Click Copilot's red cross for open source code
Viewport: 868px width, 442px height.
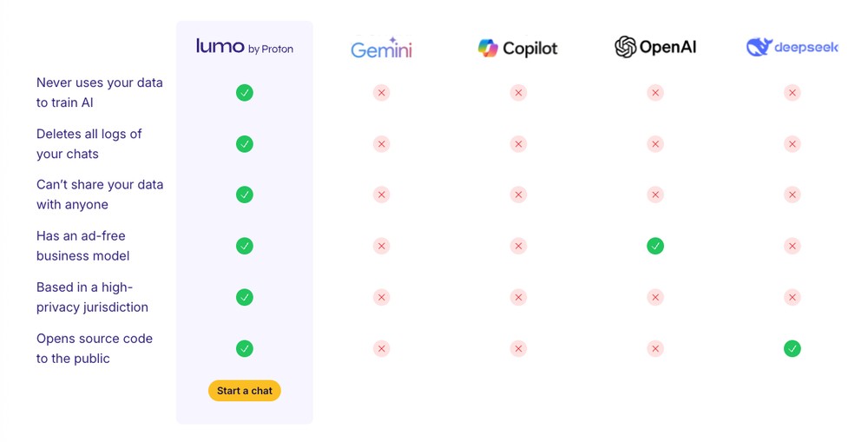coord(518,348)
